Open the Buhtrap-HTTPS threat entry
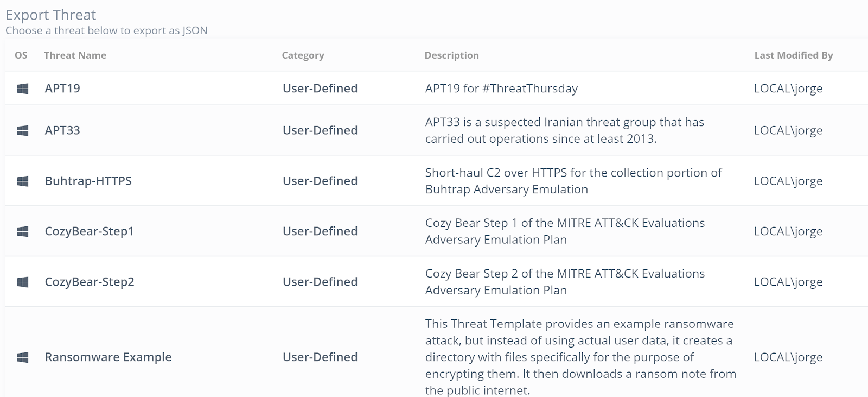Image resolution: width=868 pixels, height=397 pixels. click(x=88, y=181)
